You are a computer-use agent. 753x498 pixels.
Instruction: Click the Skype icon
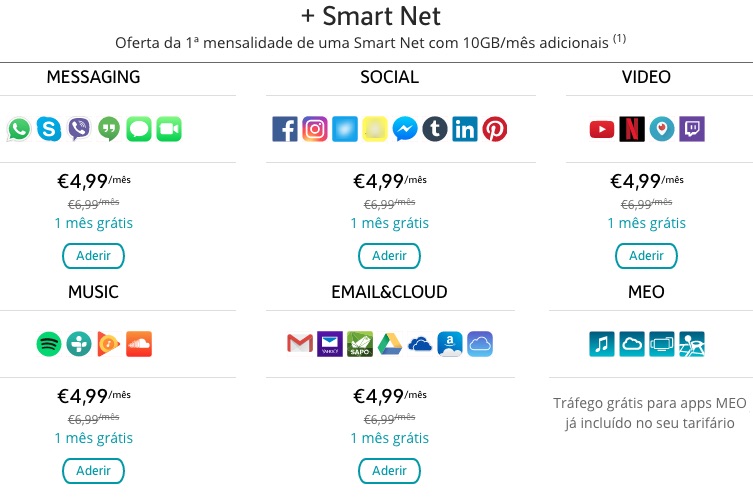pos(49,128)
